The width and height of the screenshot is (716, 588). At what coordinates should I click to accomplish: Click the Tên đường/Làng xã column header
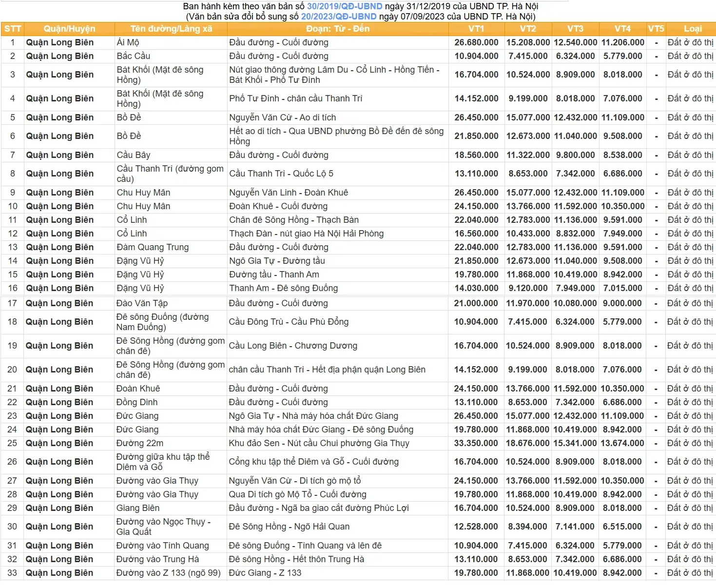(171, 29)
